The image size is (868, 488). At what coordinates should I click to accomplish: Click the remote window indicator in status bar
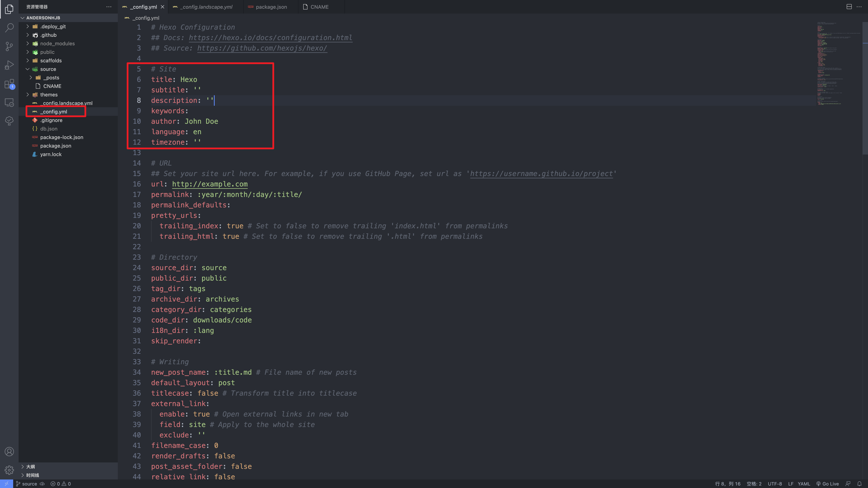point(6,484)
